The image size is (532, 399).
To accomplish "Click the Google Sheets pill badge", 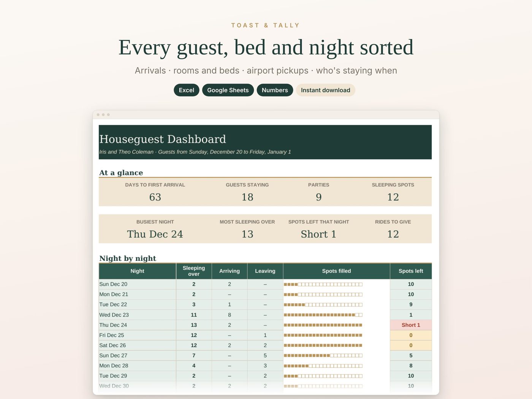I will (228, 90).
